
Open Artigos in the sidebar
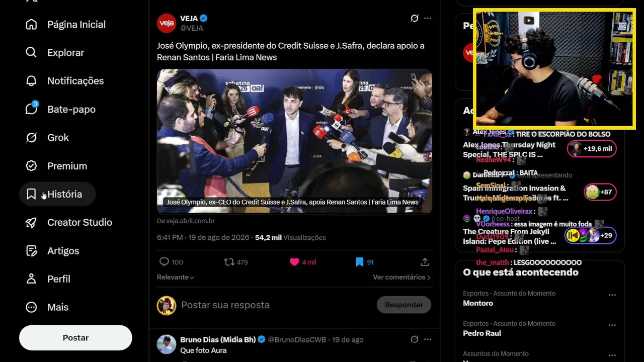click(x=52, y=250)
